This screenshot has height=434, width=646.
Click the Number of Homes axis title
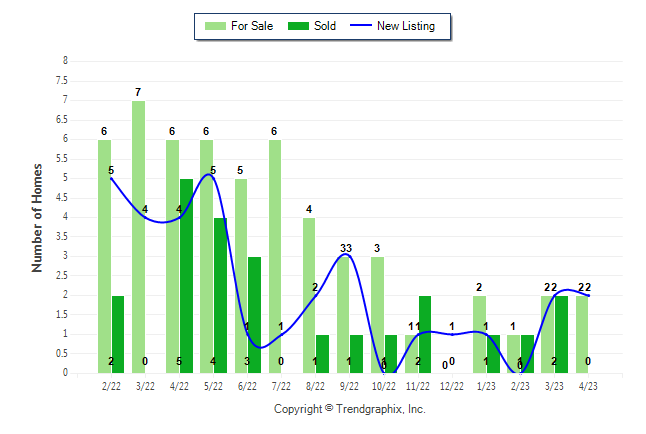[x=37, y=217]
